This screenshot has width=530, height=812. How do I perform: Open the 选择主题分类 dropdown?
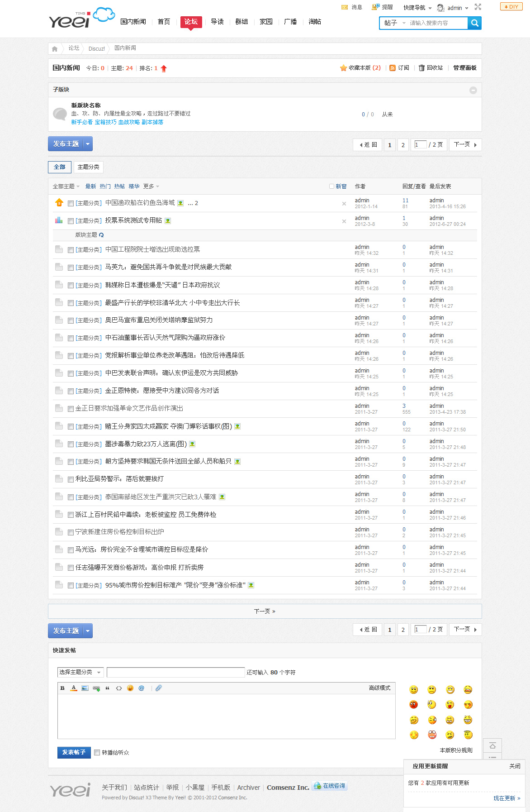[x=80, y=673]
